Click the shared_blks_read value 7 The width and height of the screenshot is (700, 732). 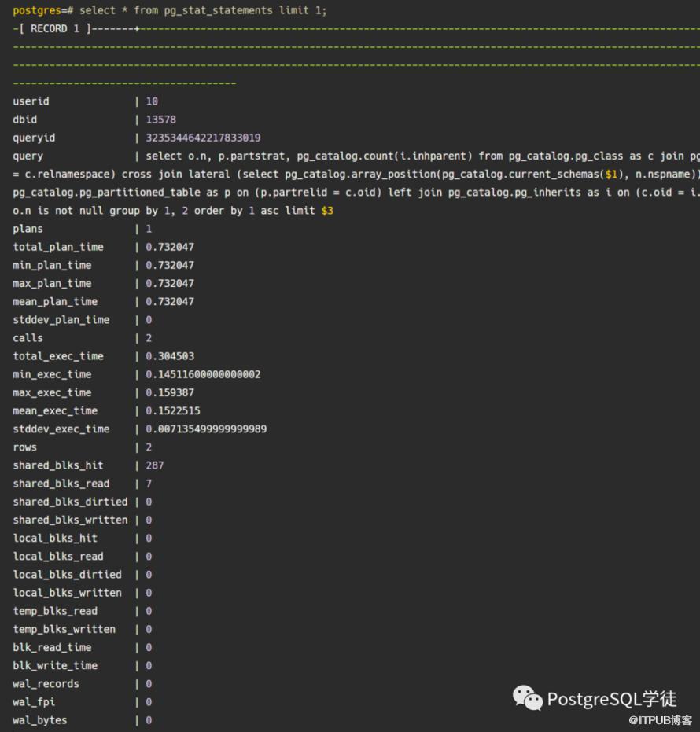(x=149, y=484)
